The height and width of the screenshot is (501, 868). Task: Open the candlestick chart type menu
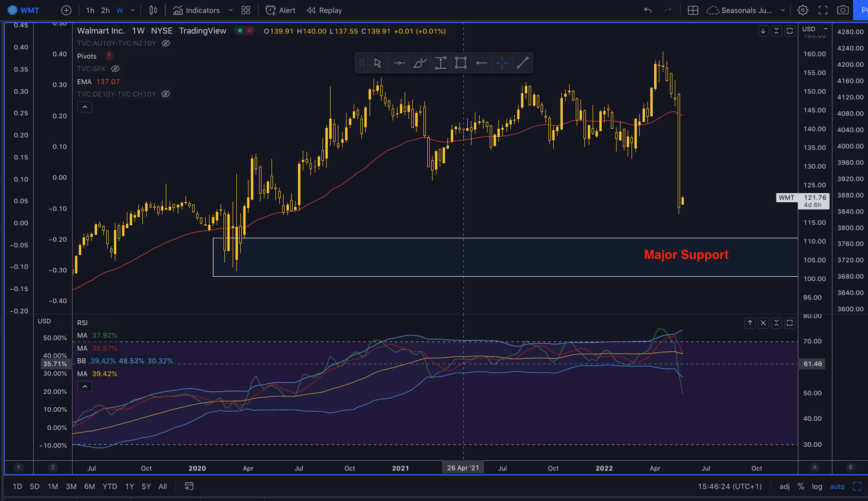(153, 10)
